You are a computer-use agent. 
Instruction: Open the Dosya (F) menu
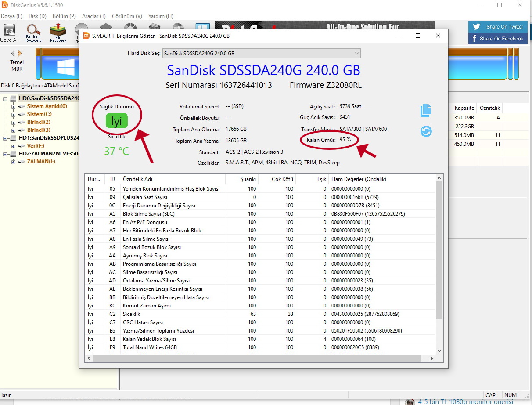[11, 16]
